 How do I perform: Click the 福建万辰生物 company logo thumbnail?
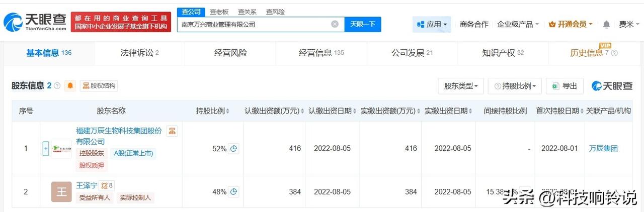click(61, 149)
